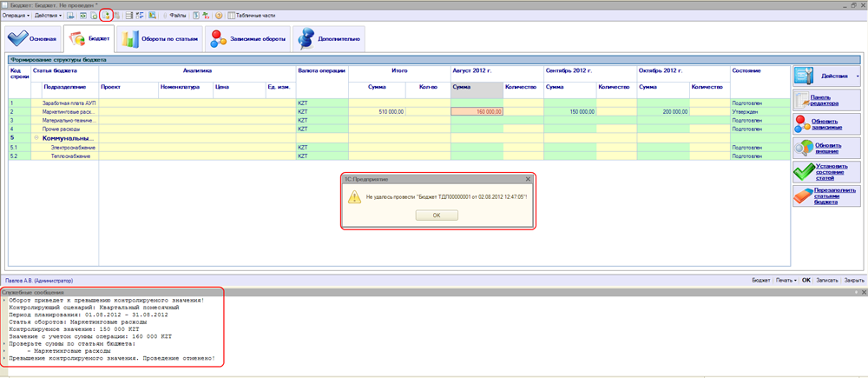This screenshot has width=868, height=378.
Task: Select the 160 000,00 August sum cell
Action: 477,112
